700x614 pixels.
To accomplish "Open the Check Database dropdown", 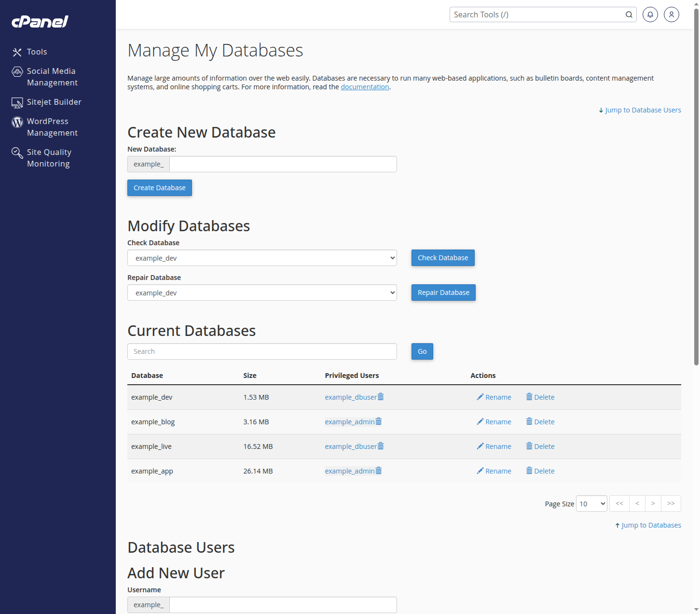I will [x=262, y=258].
